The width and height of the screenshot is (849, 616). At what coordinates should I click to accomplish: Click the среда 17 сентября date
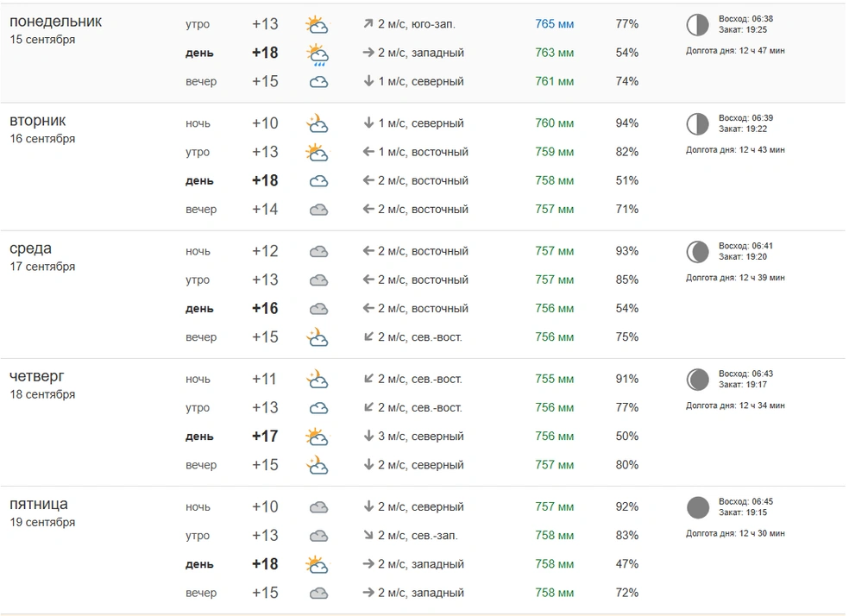coord(42,267)
